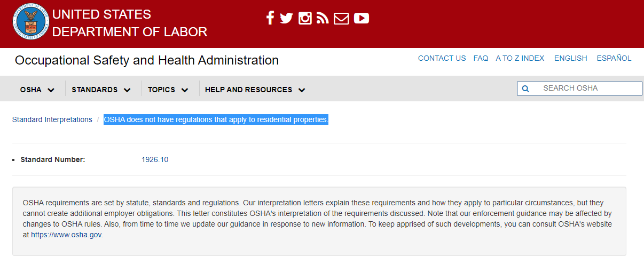Image resolution: width=644 pixels, height=265 pixels.
Task: Open the FAQ link
Action: 481,58
